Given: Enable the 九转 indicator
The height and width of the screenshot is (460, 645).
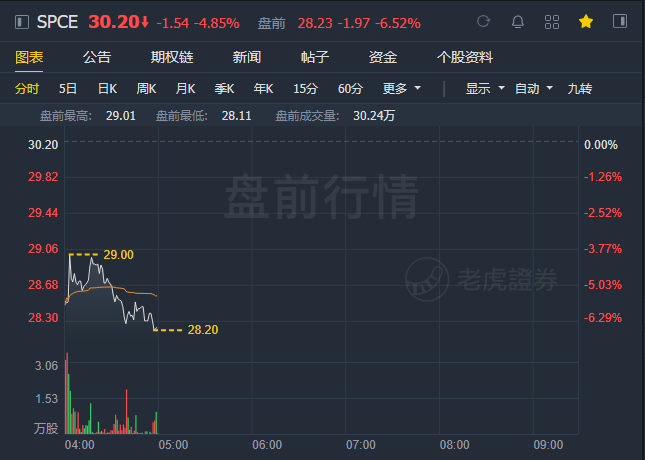Looking at the screenshot, I should (x=580, y=88).
